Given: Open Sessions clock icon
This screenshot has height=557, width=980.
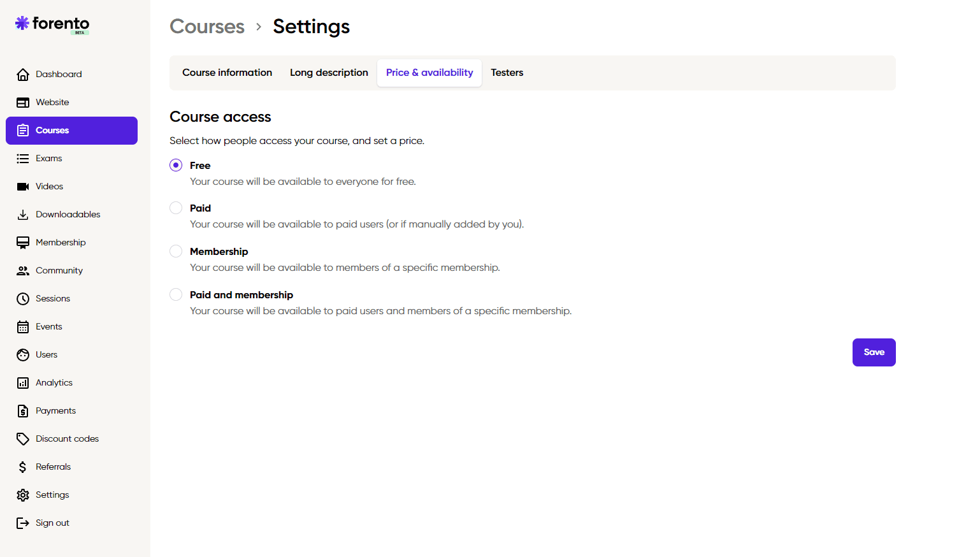Looking at the screenshot, I should (23, 299).
